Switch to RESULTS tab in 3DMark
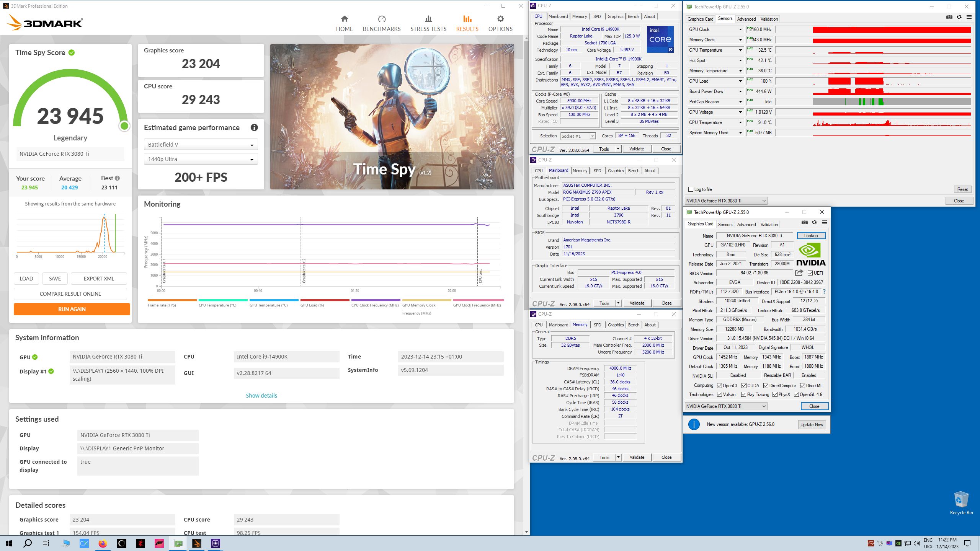 pyautogui.click(x=467, y=23)
